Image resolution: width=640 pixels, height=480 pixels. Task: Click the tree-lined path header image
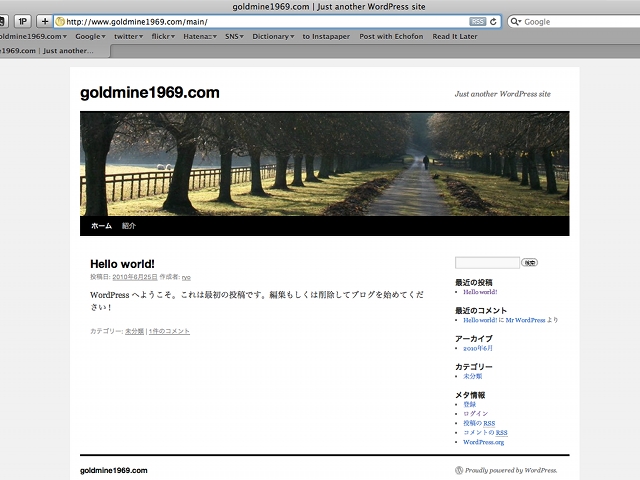pos(324,164)
